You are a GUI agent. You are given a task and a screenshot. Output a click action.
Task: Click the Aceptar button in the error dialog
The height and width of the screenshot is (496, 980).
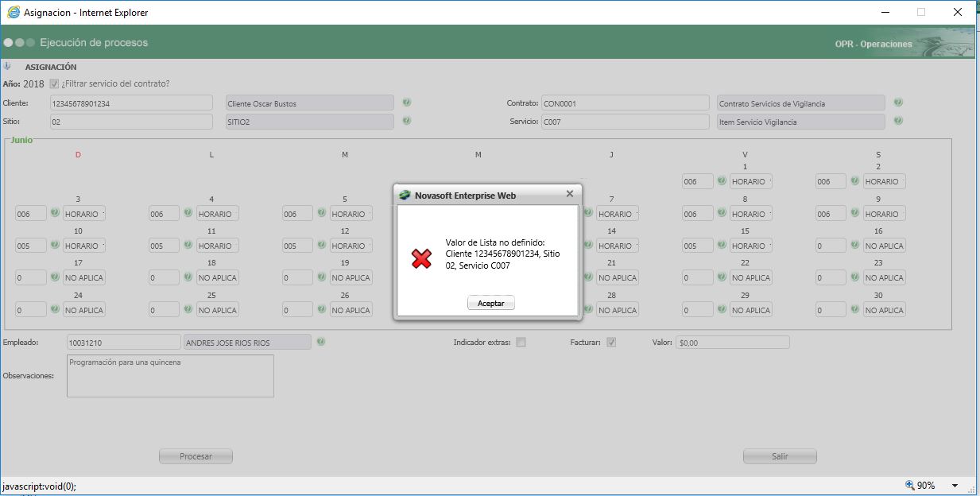491,304
